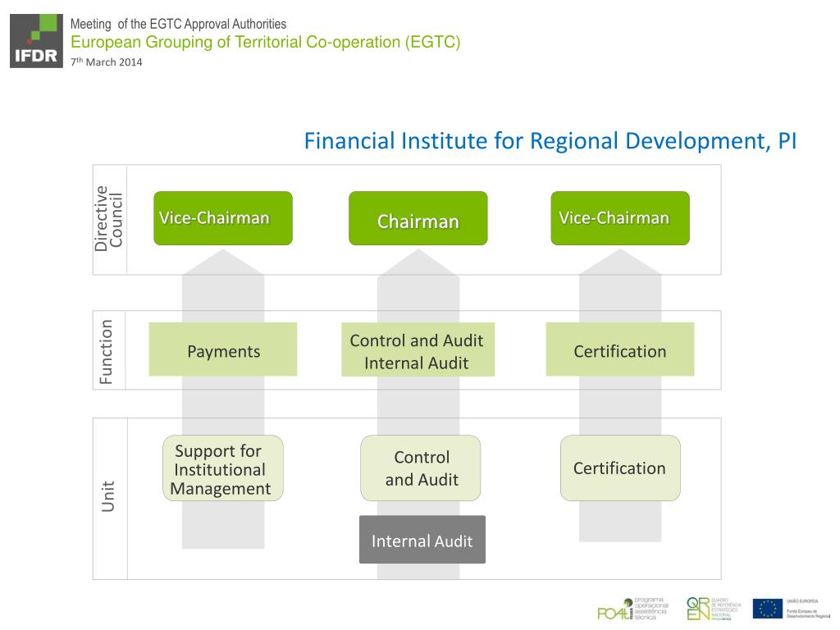Select the Control and Audit Internal Audit function box
The height and width of the screenshot is (630, 840).
418,349
